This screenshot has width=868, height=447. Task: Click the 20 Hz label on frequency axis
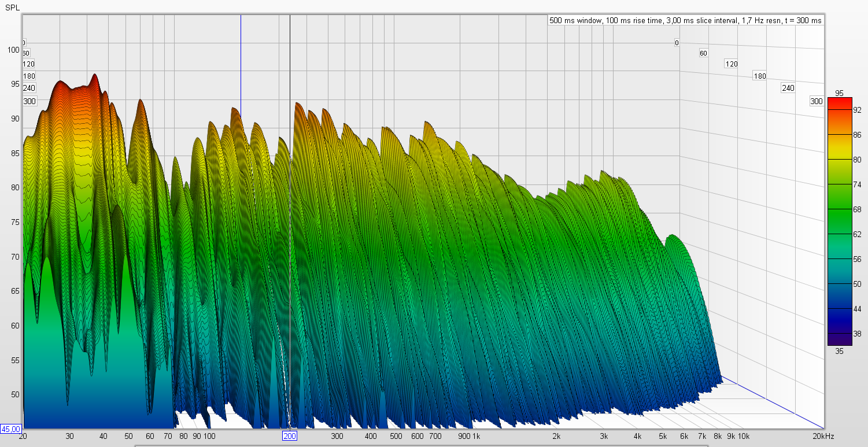click(23, 436)
